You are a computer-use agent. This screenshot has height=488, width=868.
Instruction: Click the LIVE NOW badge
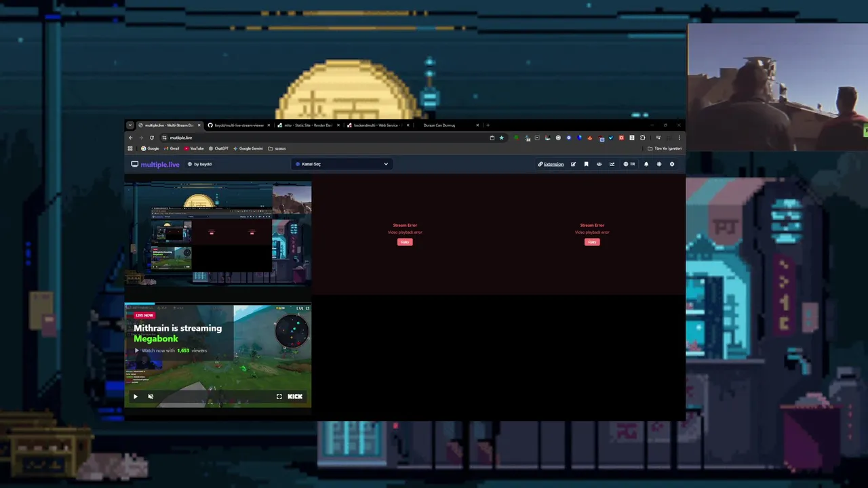click(144, 315)
